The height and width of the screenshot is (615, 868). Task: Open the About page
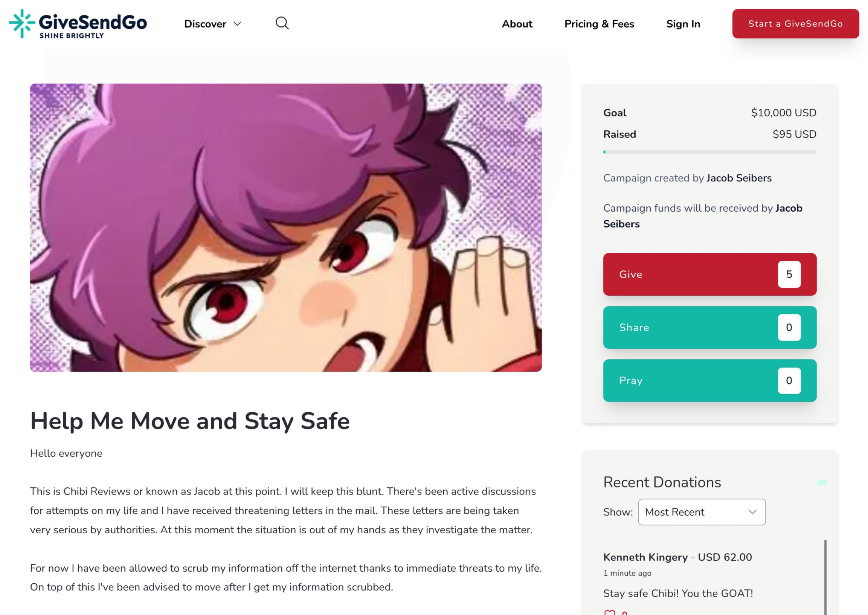tap(517, 24)
